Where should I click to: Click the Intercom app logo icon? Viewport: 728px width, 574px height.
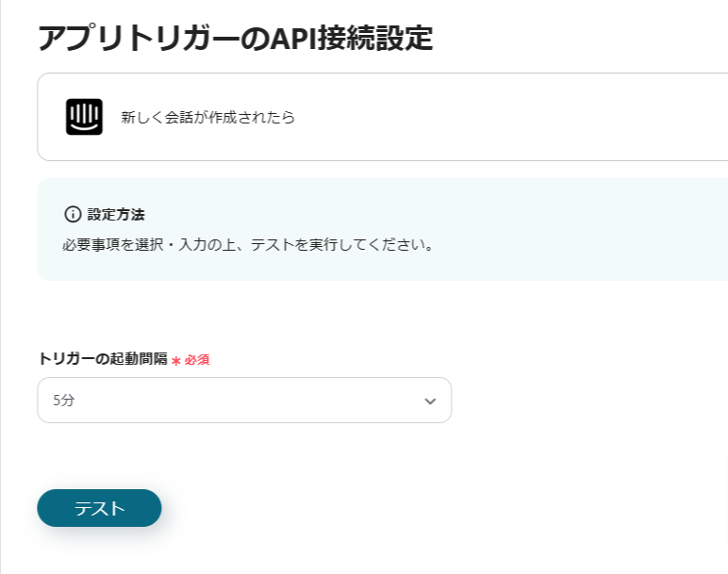point(84,117)
